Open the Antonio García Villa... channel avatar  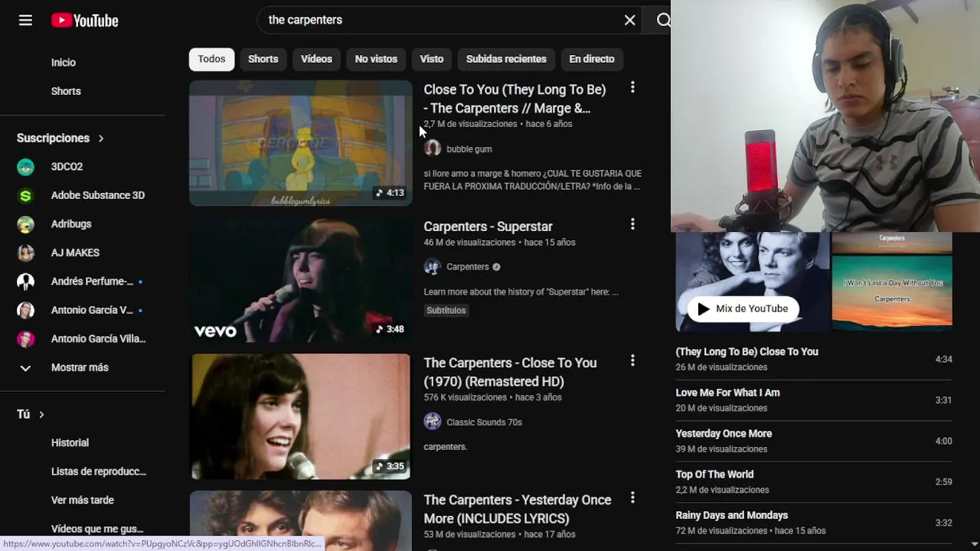click(25, 339)
